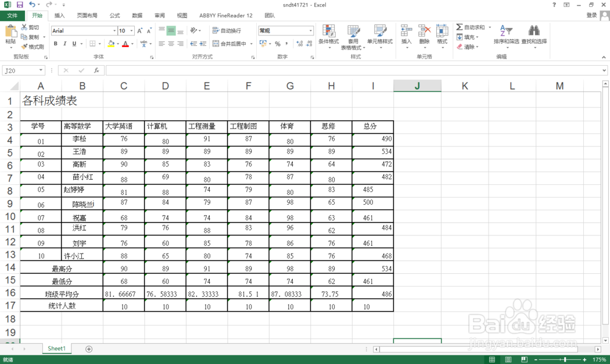This screenshot has height=364, width=610.
Task: Insert cells using 插入 button
Action: (406, 37)
